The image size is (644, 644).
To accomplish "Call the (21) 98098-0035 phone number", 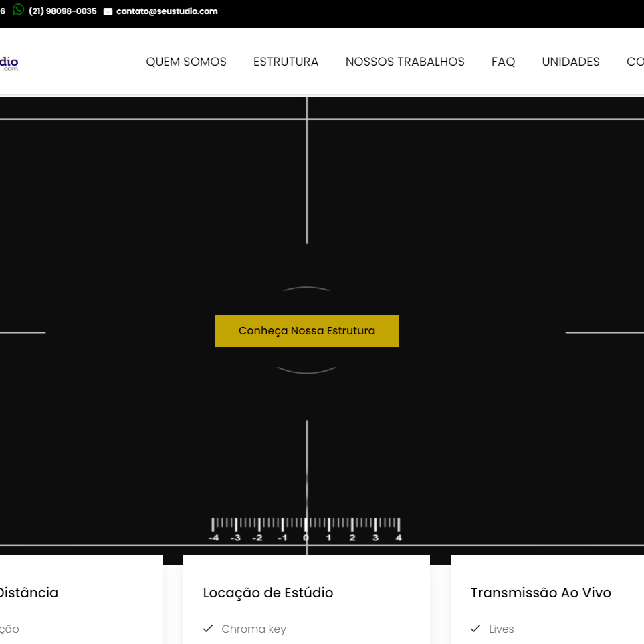I will coord(63,11).
